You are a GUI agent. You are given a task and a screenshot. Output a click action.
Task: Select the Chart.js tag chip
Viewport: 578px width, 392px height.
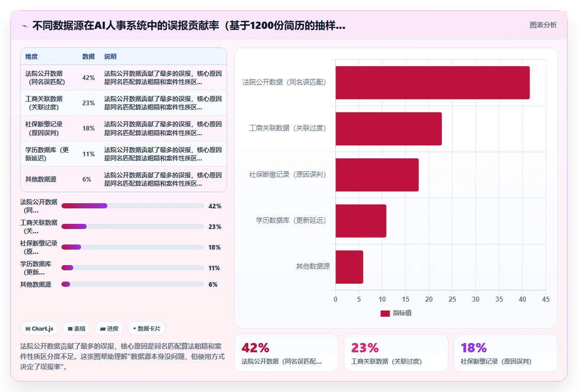39,329
